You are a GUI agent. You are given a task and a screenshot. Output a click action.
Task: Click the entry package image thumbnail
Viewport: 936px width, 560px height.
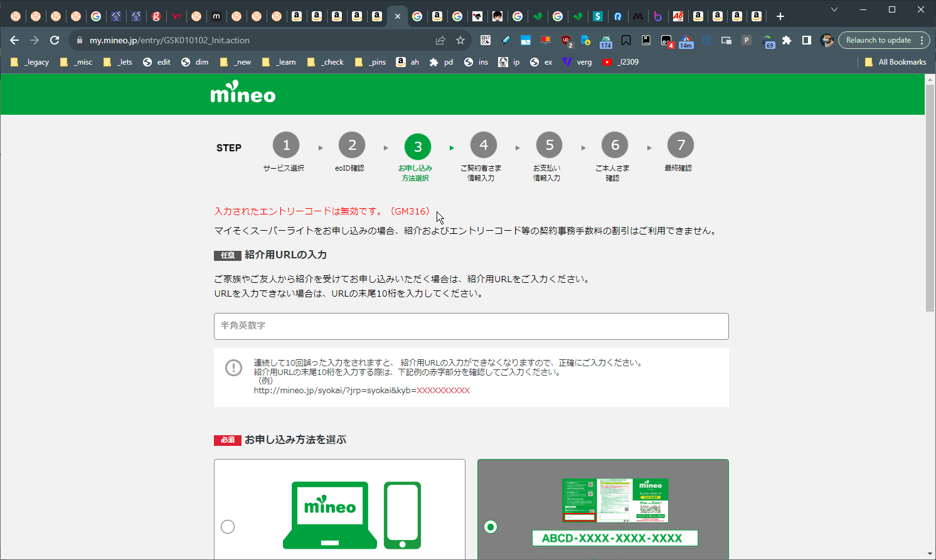coord(615,500)
